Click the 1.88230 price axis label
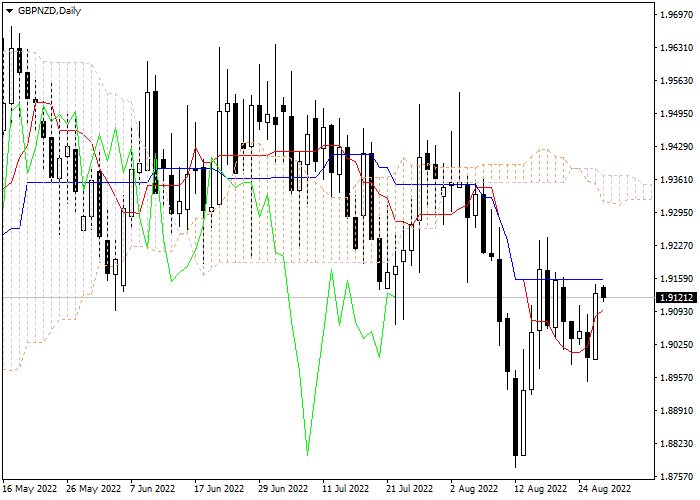The width and height of the screenshot is (700, 500). point(676,443)
